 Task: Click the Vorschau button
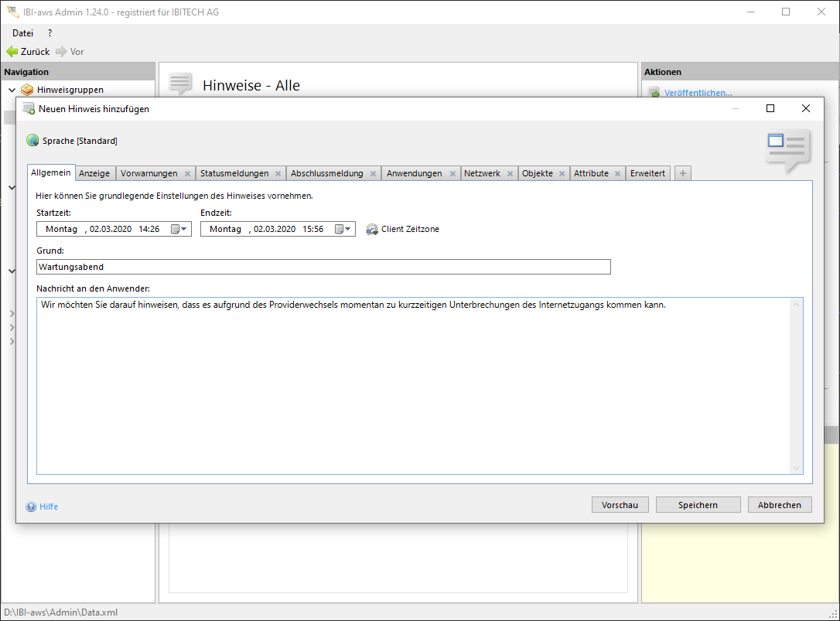pos(620,505)
